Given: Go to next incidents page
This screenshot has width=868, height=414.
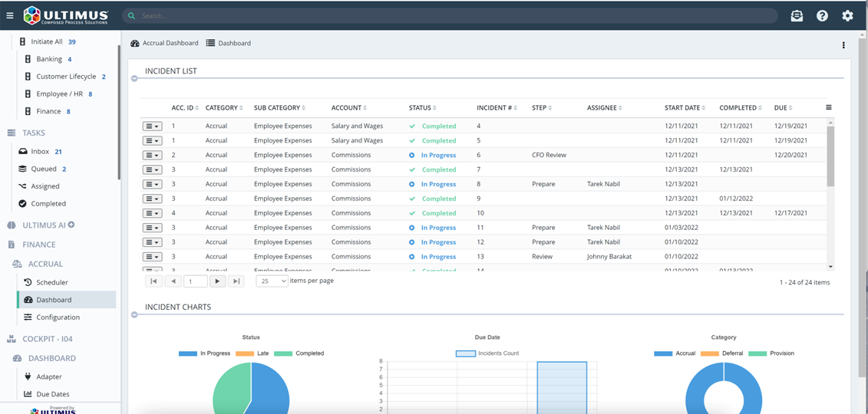Looking at the screenshot, I should (x=217, y=281).
